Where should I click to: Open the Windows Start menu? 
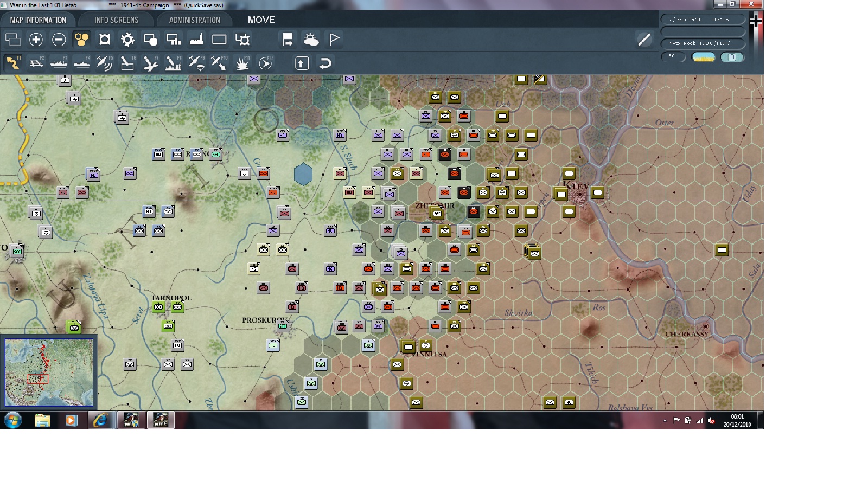13,420
